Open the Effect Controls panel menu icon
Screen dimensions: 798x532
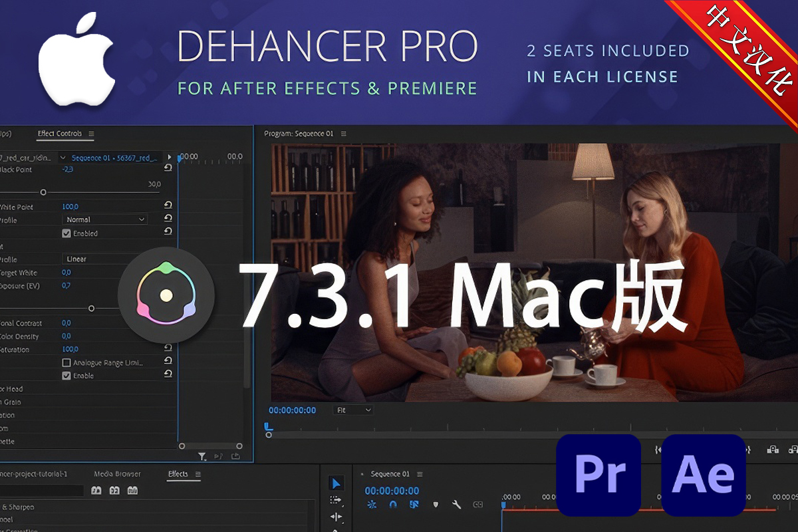coord(91,134)
